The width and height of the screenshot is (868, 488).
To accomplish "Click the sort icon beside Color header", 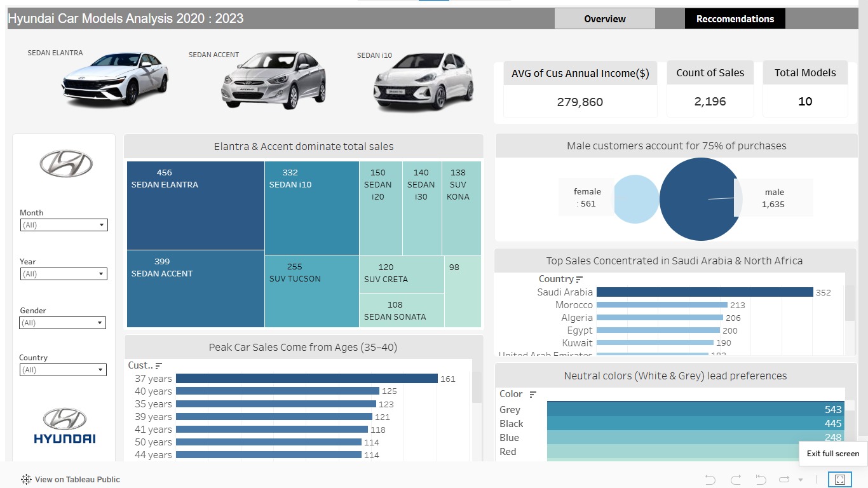I will pyautogui.click(x=533, y=395).
